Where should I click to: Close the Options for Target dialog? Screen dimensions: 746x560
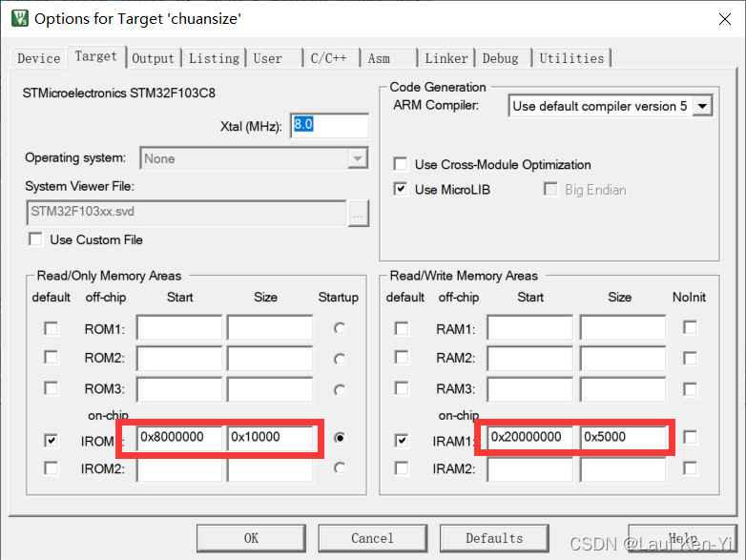[x=725, y=19]
